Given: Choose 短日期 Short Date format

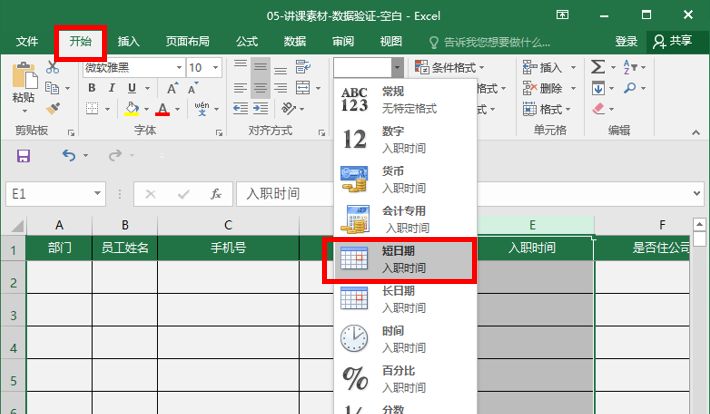Looking at the screenshot, I should click(x=405, y=260).
